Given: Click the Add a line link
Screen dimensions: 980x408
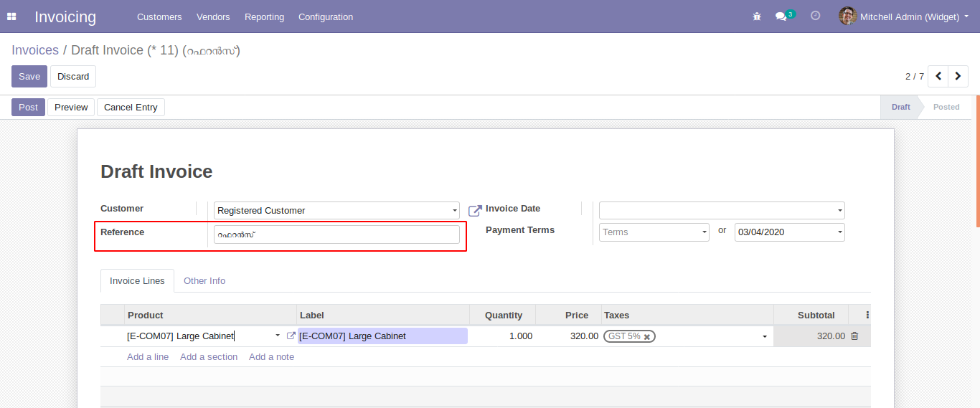Looking at the screenshot, I should (148, 357).
